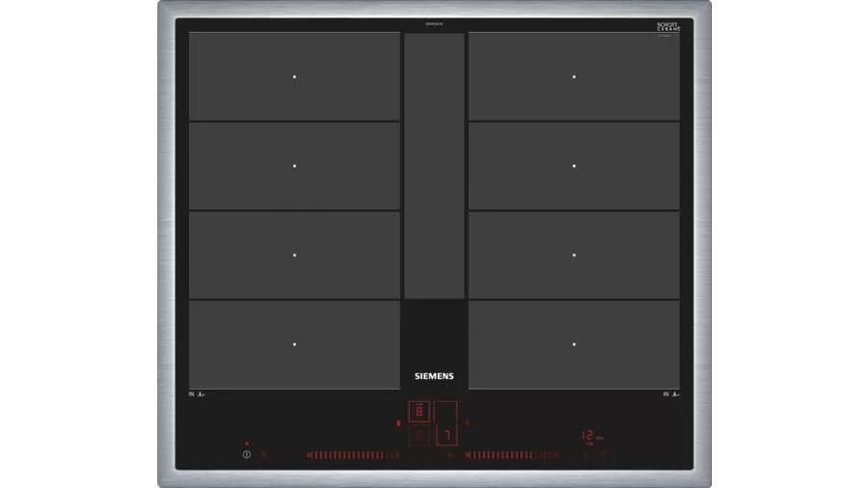
Task: Select the bottom-right cooking zone
Action: click(x=574, y=344)
